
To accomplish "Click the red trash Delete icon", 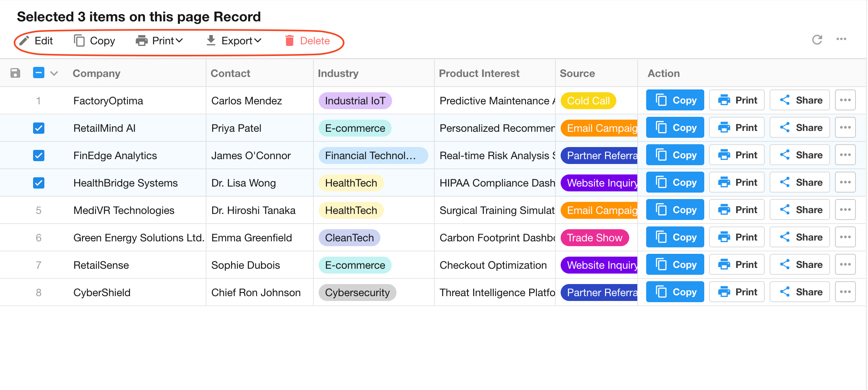I will (x=289, y=41).
